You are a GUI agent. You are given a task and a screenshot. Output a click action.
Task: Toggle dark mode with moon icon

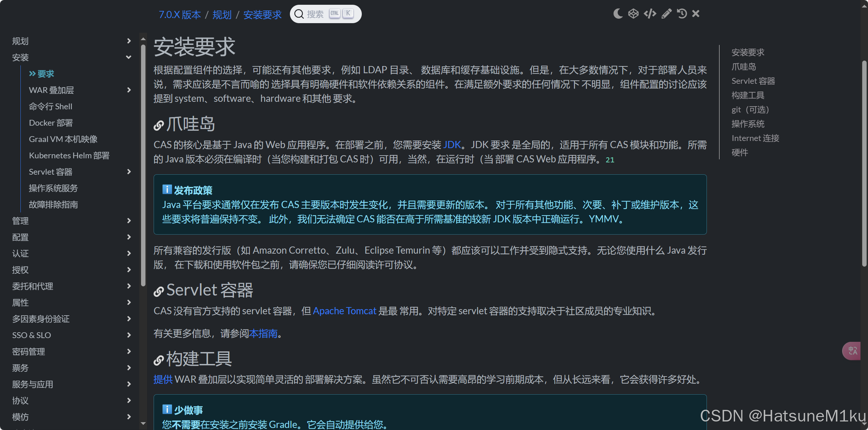pyautogui.click(x=618, y=14)
